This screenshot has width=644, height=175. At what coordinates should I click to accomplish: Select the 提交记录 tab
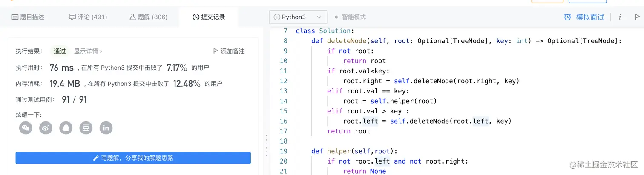[x=209, y=17]
